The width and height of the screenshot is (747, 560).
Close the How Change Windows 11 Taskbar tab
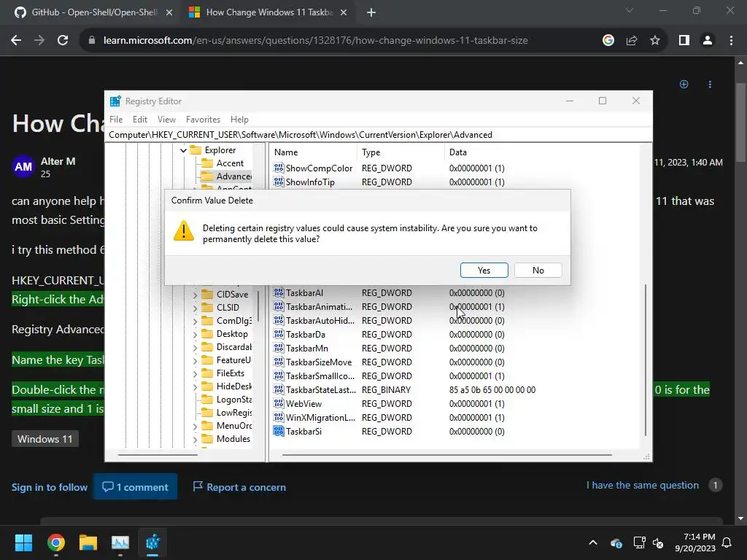tap(344, 12)
